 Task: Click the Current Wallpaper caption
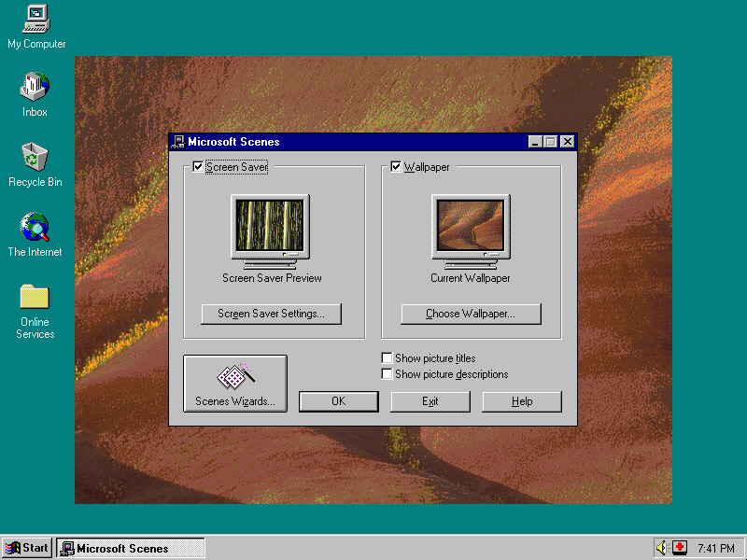pyautogui.click(x=471, y=278)
